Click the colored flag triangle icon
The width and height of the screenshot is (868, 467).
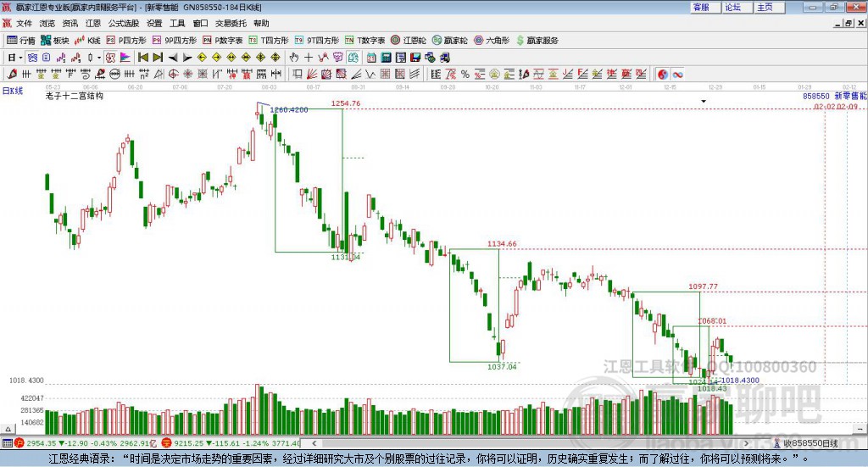pos(125,58)
